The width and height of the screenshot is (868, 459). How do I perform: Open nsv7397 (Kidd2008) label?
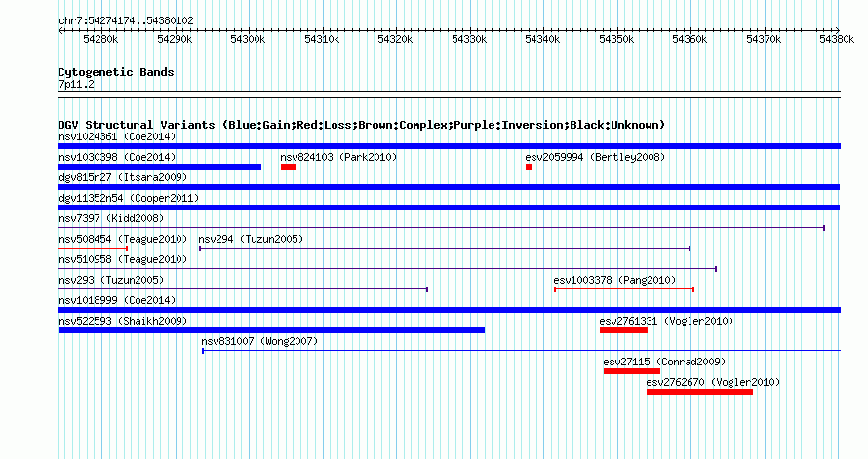coord(111,218)
